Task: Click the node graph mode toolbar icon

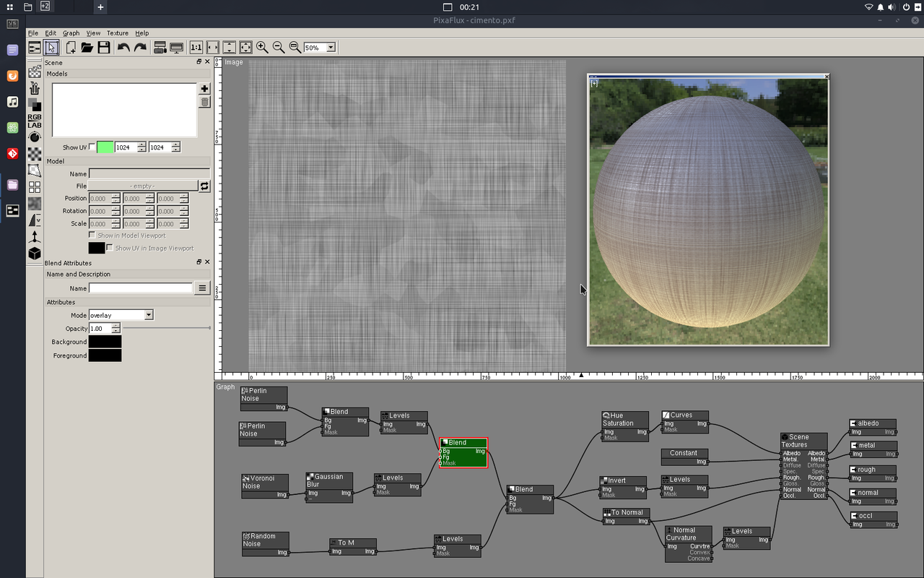Action: (35, 48)
